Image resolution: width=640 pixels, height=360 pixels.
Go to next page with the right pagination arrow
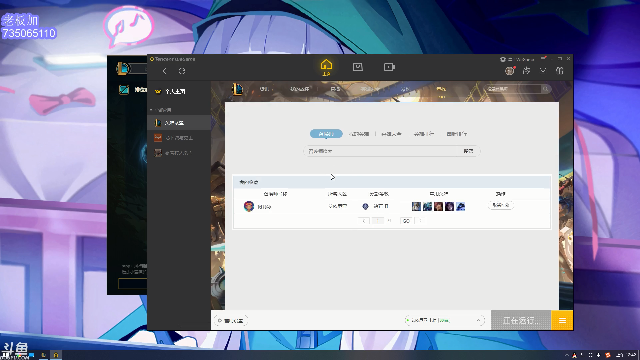[x=420, y=221]
